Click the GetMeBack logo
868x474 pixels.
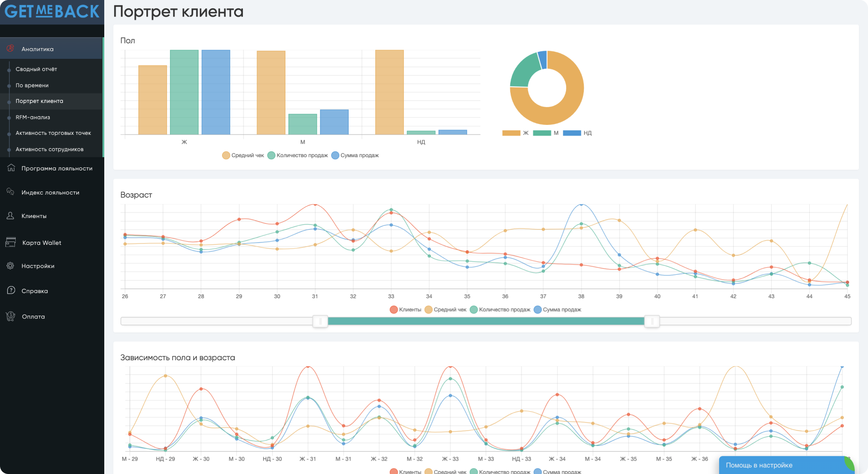[52, 12]
